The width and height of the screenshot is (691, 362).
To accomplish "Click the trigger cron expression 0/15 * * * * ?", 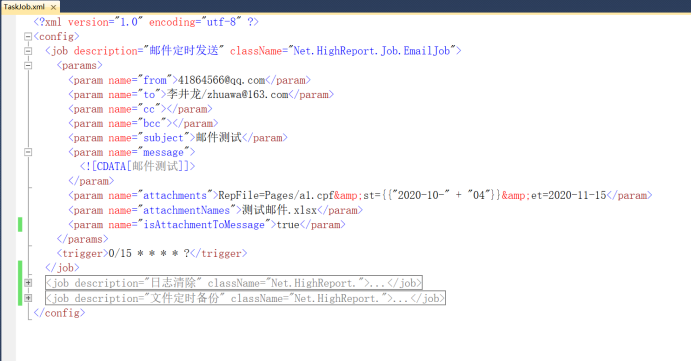I will 149,254.
